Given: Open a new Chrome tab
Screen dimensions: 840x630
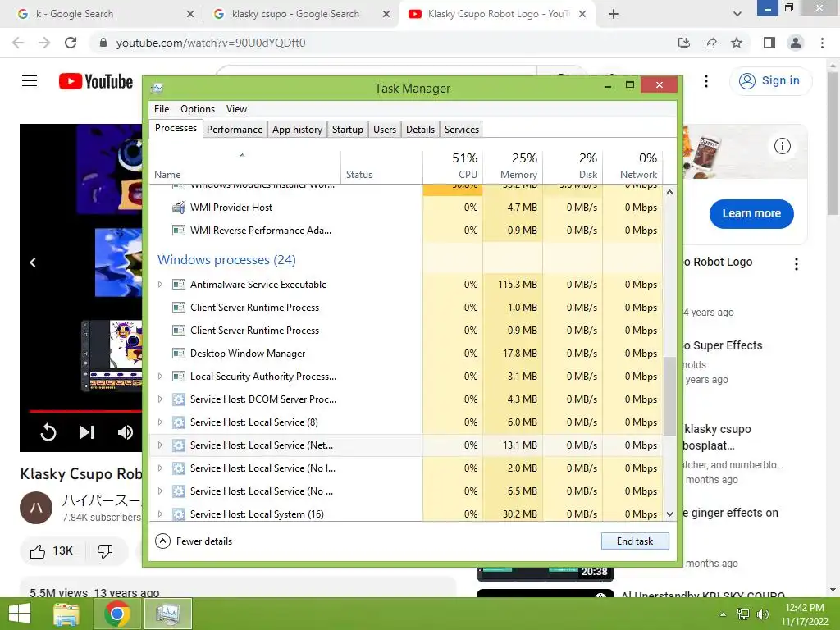Looking at the screenshot, I should tap(614, 14).
